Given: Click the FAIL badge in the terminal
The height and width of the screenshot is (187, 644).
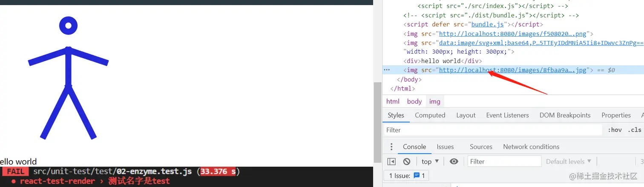Looking at the screenshot, I should click(15, 172).
